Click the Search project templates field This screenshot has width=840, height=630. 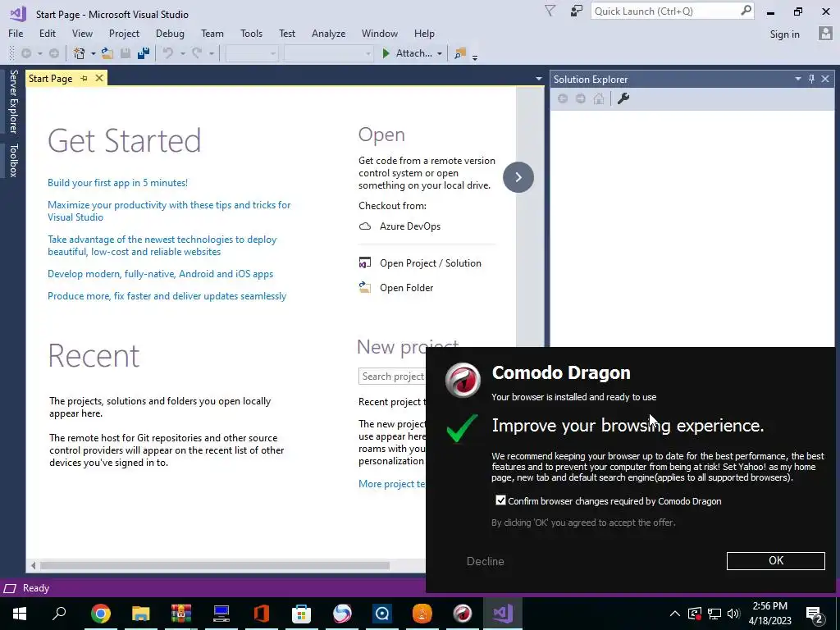pyautogui.click(x=393, y=376)
